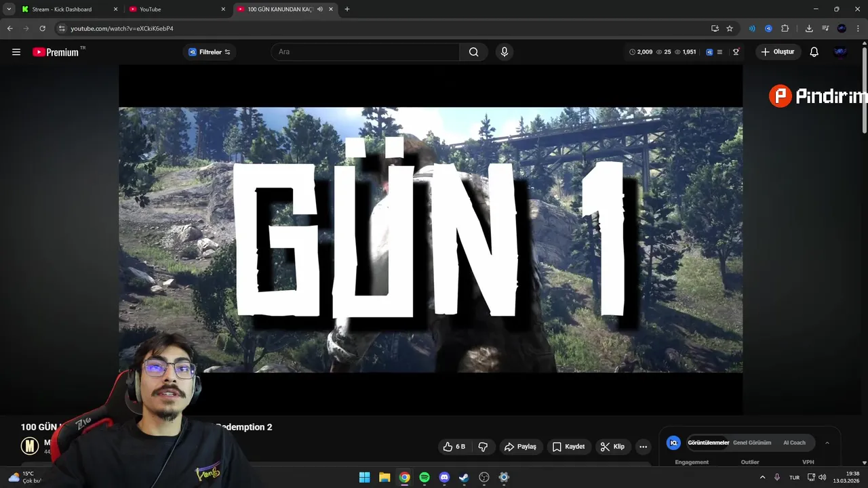Switch to Genel Görünüm tab

752,443
